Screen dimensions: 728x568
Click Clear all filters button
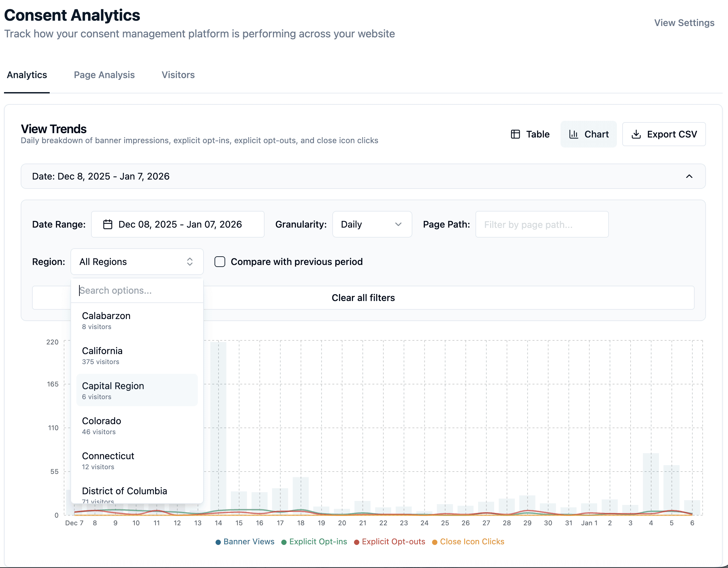click(x=363, y=298)
